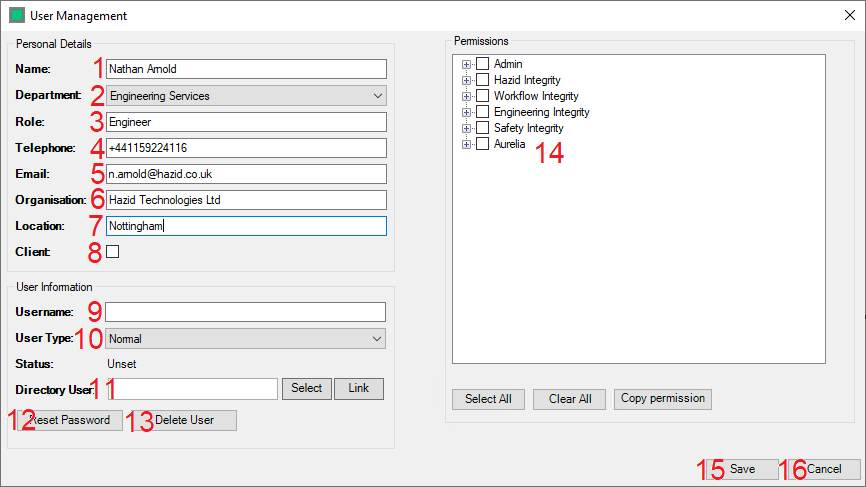Click the User Management window icon
The height and width of the screenshot is (487, 866).
(16, 16)
